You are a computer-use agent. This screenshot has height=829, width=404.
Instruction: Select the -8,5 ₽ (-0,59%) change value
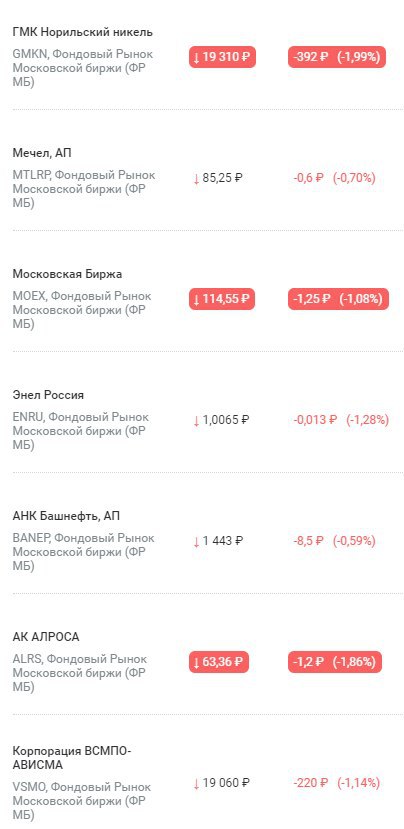(334, 541)
